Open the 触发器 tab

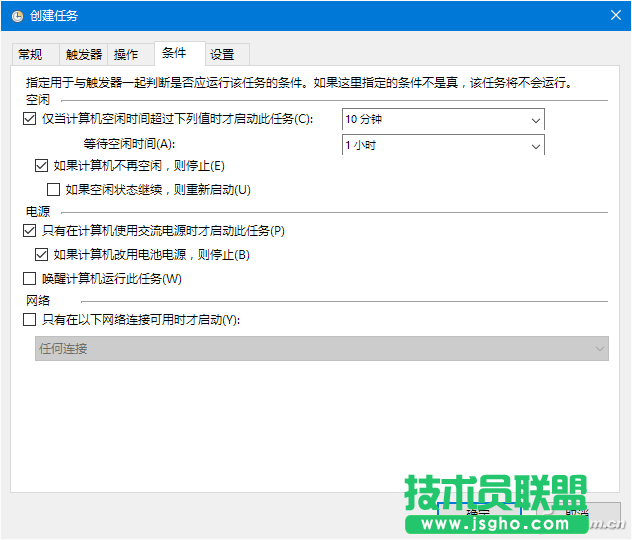click(84, 55)
